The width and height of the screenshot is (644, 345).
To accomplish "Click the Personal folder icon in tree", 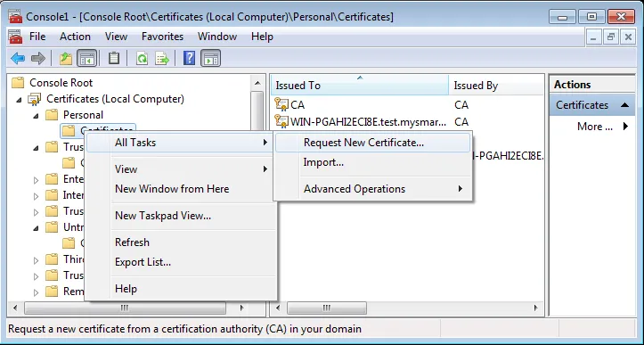I will pos(52,115).
